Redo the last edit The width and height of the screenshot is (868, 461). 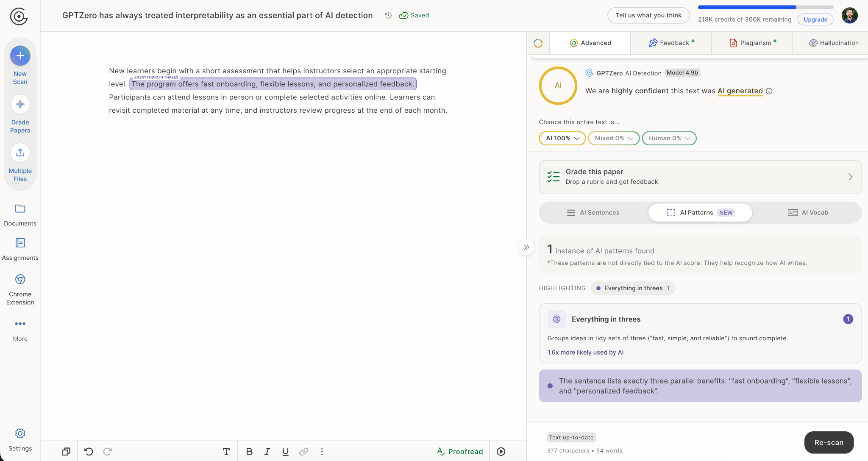click(x=108, y=452)
